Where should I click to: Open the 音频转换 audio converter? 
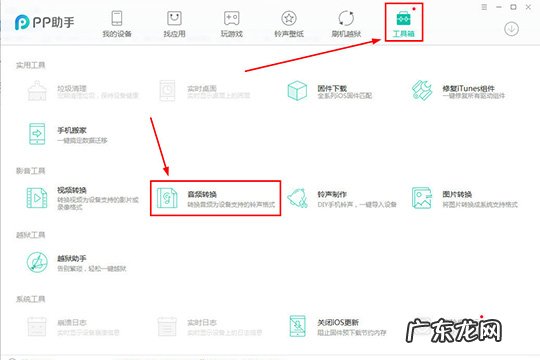pos(216,198)
